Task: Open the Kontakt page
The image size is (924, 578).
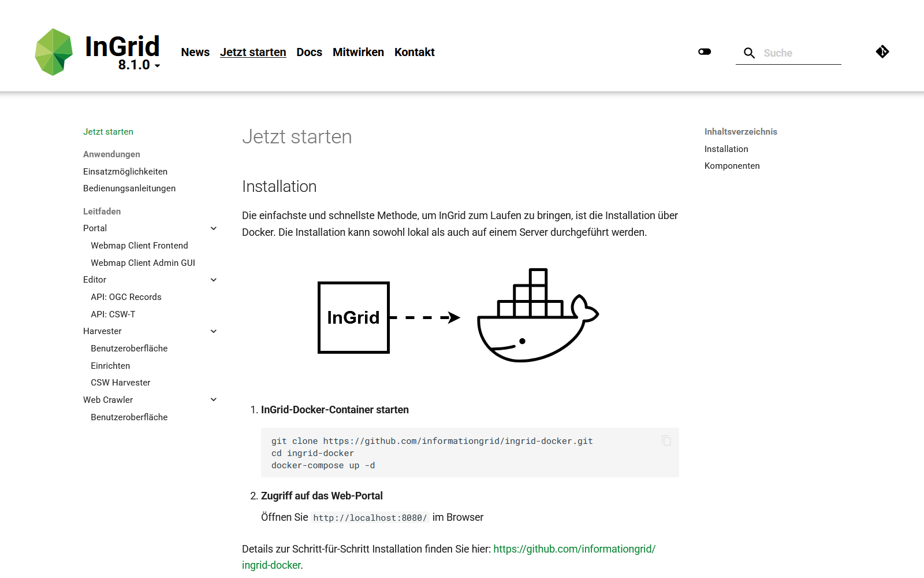Action: point(414,52)
